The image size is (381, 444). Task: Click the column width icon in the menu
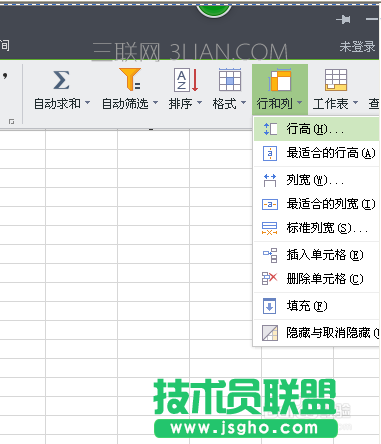point(270,180)
